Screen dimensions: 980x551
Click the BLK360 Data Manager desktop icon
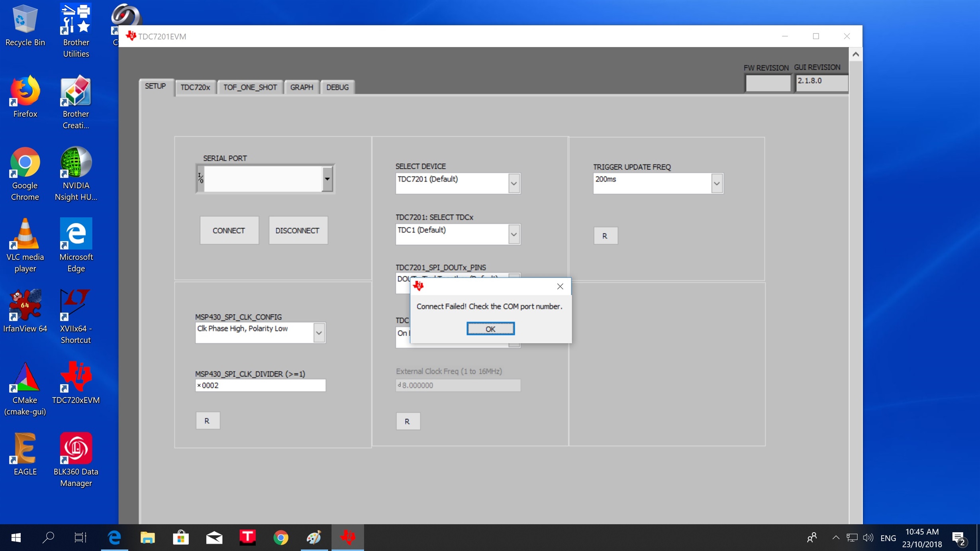(x=76, y=449)
